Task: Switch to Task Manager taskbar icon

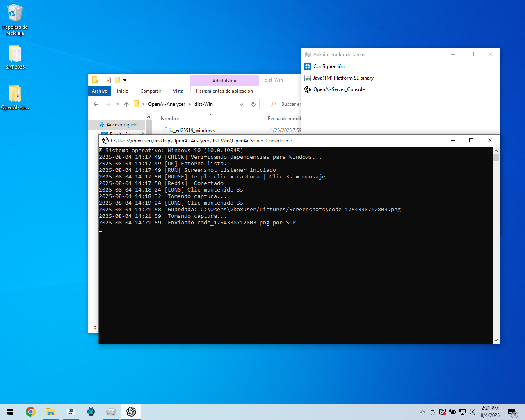Action: [111, 412]
